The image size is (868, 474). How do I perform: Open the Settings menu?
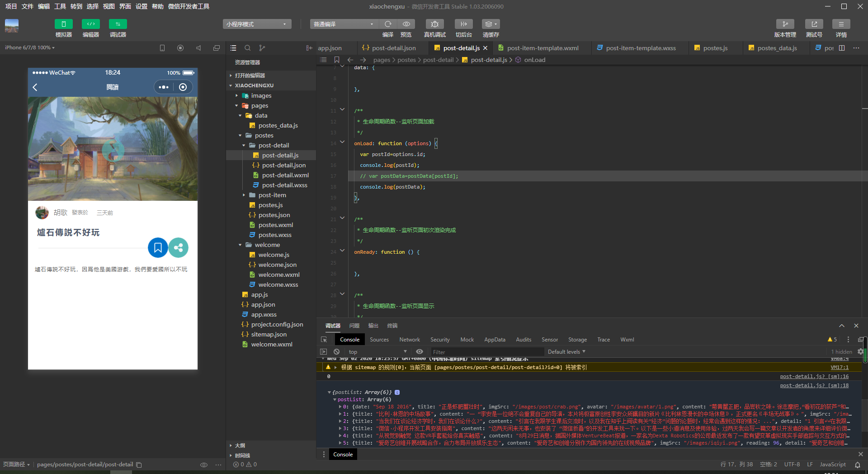[142, 6]
